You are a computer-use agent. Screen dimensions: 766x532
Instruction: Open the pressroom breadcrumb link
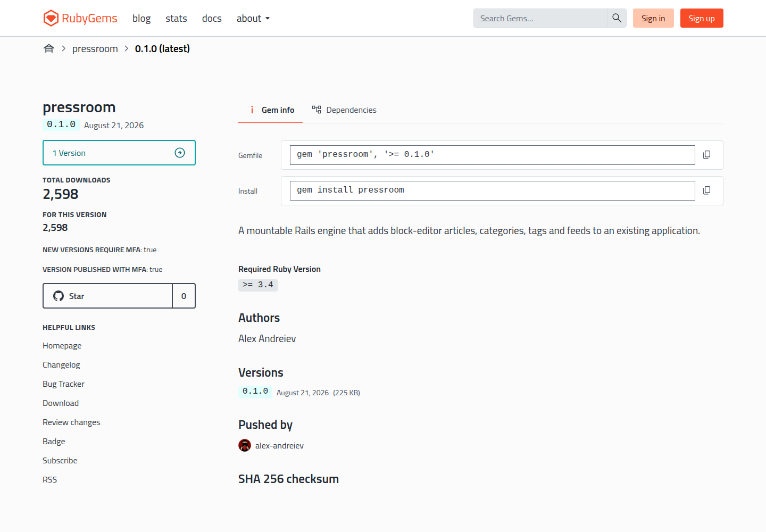95,49
